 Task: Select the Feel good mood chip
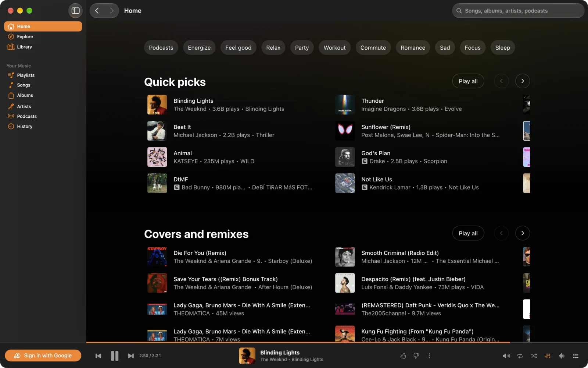pyautogui.click(x=238, y=47)
